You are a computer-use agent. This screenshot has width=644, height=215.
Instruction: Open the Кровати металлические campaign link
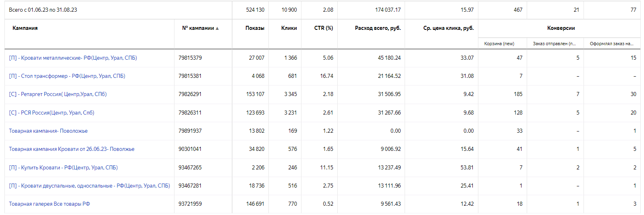[x=73, y=58]
